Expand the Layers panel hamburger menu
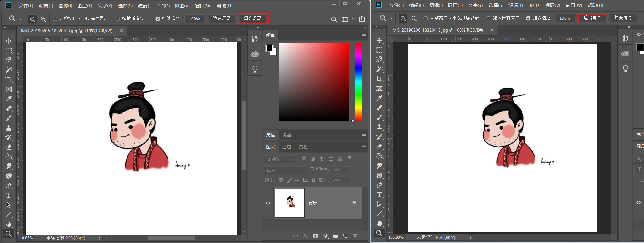The width and height of the screenshot is (644, 243). (x=364, y=147)
